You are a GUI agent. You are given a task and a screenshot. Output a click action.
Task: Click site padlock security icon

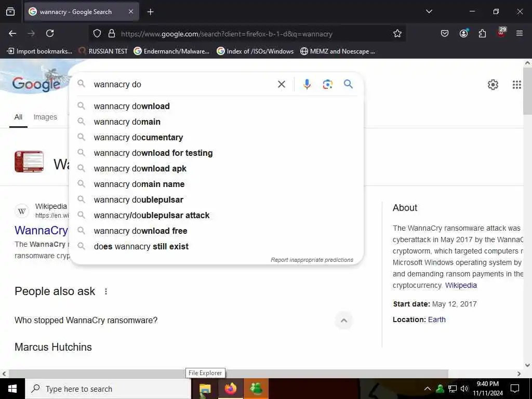click(112, 33)
